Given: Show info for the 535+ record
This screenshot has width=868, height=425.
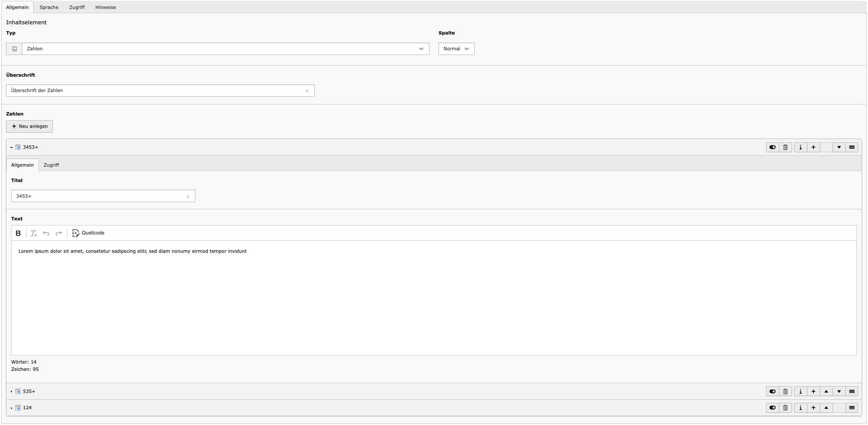Looking at the screenshot, I should click(801, 392).
